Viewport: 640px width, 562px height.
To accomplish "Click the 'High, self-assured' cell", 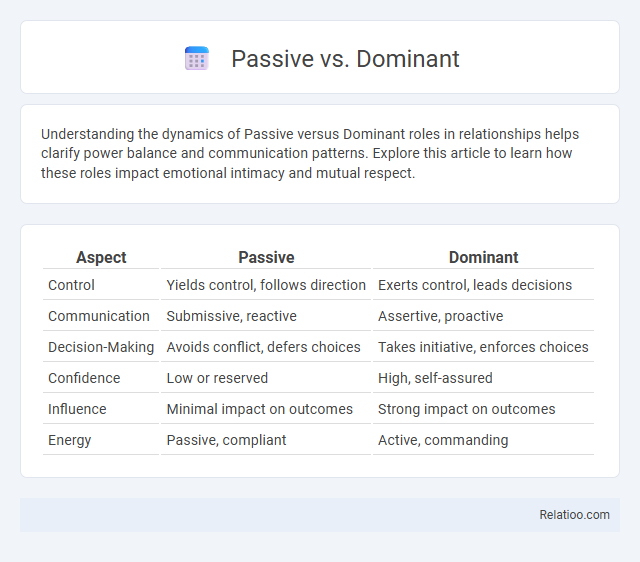I will 435,378.
